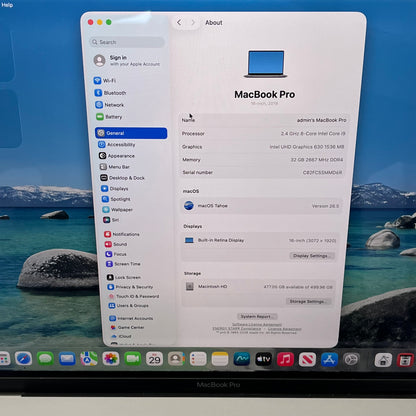
Task: Open Screen Time settings
Action: pyautogui.click(x=123, y=264)
